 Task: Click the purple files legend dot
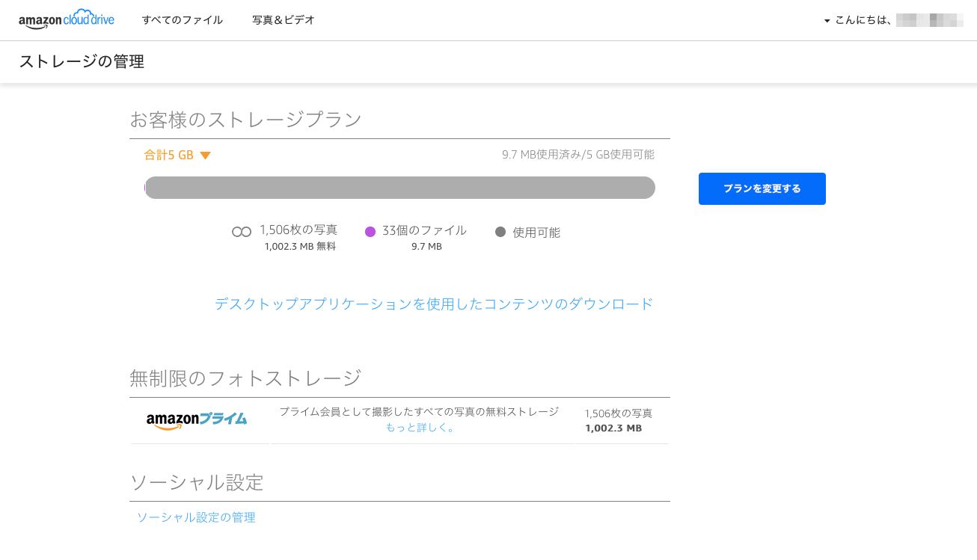tap(370, 232)
